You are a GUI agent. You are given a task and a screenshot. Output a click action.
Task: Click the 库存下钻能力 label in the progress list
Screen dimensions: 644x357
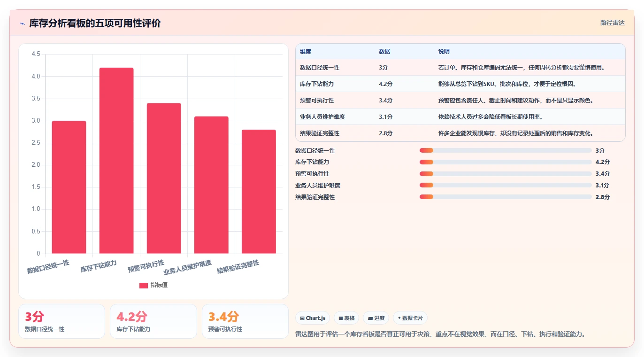click(x=312, y=162)
